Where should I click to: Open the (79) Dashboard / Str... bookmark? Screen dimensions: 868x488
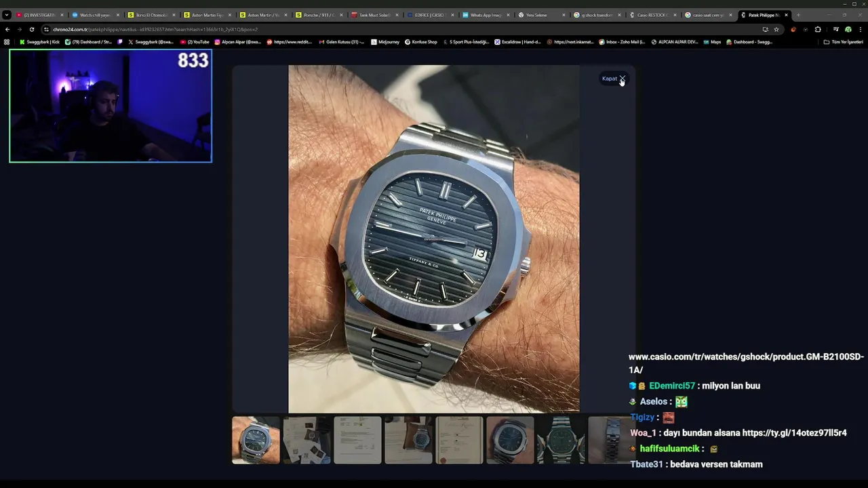pyautogui.click(x=88, y=42)
